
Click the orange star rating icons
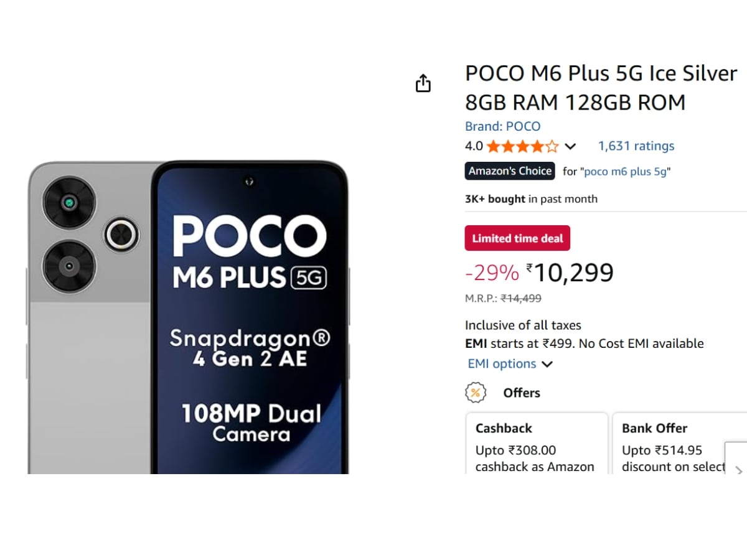(x=522, y=146)
